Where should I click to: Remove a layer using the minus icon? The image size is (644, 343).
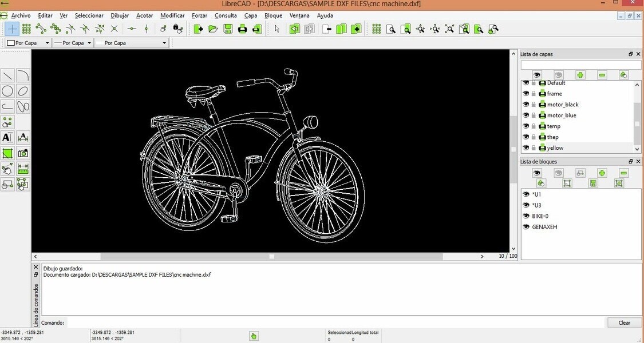602,74
